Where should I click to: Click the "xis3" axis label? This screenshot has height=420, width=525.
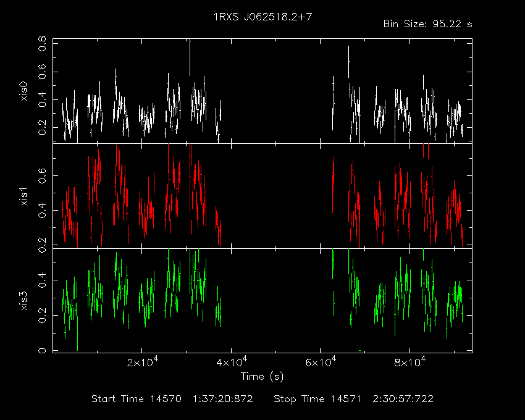coord(23,301)
